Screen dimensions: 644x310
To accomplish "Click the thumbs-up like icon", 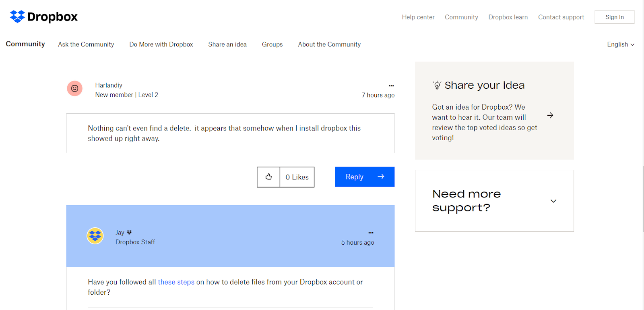I will point(268,177).
